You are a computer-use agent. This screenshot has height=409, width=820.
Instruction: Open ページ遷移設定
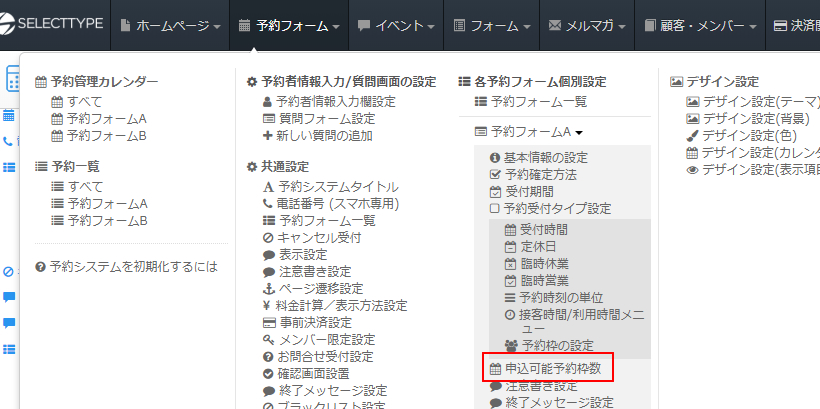click(313, 289)
